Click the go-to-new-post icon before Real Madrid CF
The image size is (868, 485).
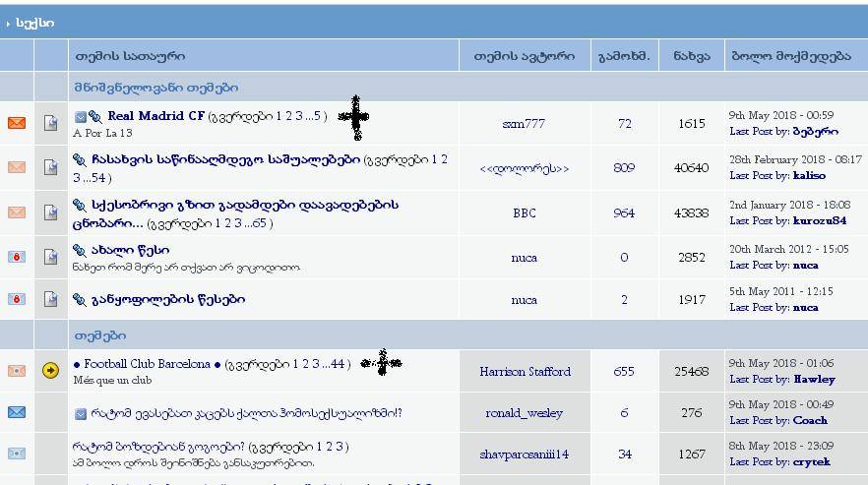[81, 117]
